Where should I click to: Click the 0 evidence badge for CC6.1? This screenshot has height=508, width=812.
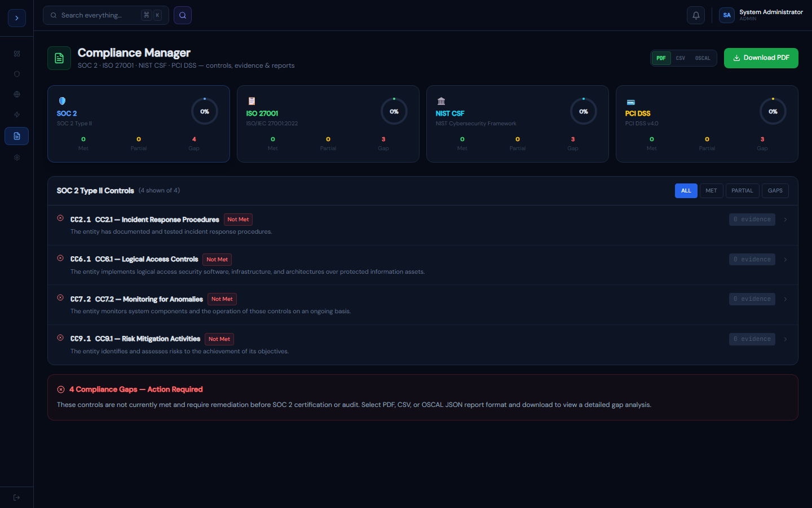[x=752, y=260]
